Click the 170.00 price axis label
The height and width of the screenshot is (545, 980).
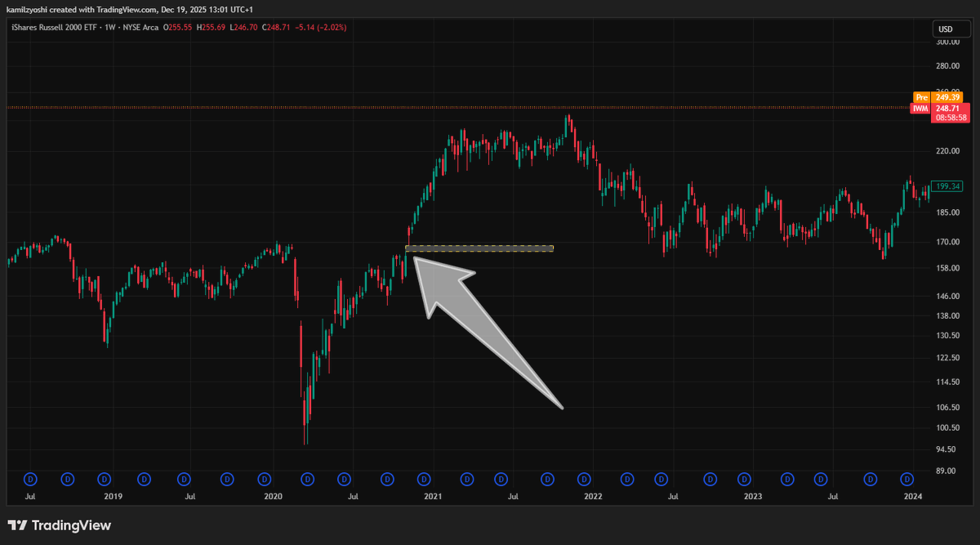click(948, 242)
